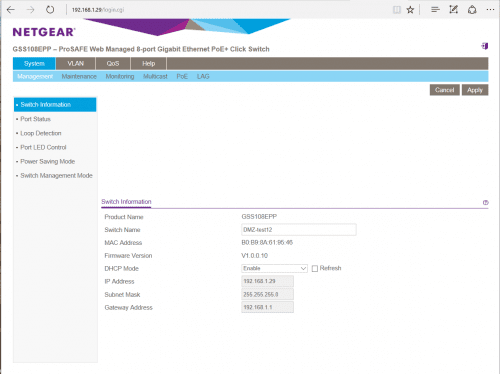Image resolution: width=500 pixels, height=374 pixels.
Task: Select the LAG submenu
Action: [x=203, y=76]
